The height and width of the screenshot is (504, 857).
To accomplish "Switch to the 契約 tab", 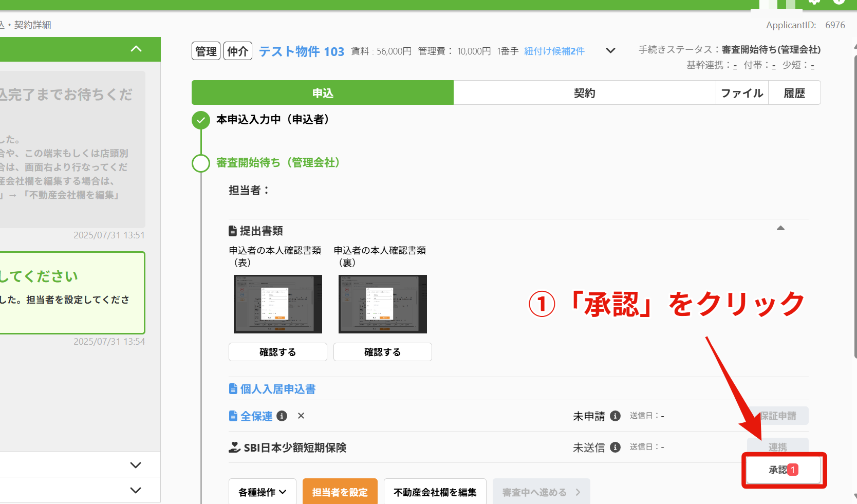I will pyautogui.click(x=585, y=92).
